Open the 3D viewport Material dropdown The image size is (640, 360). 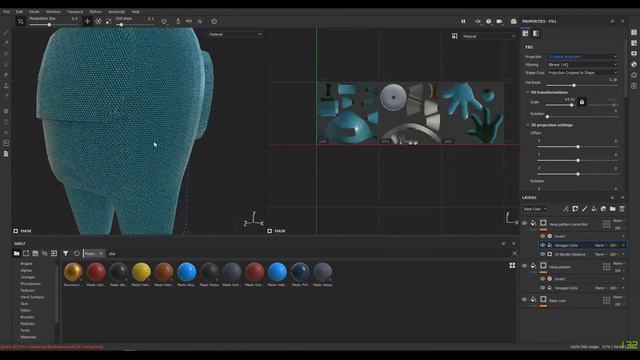(235, 34)
